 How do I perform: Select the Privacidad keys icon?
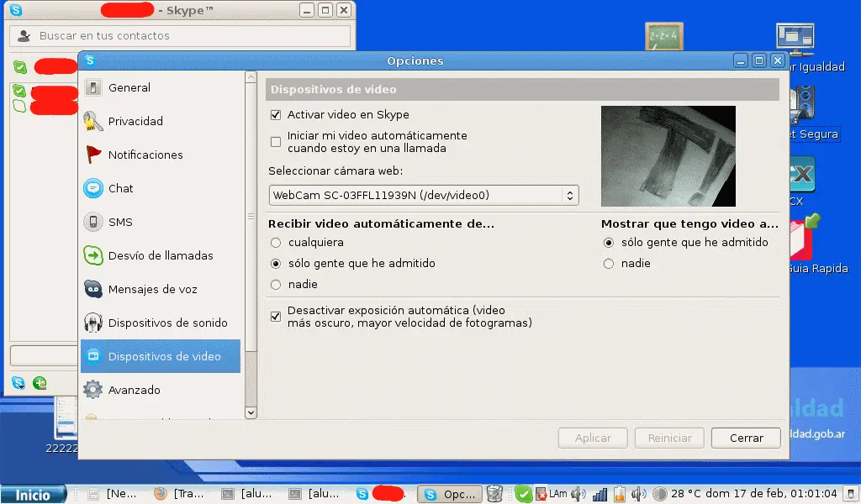(x=93, y=121)
